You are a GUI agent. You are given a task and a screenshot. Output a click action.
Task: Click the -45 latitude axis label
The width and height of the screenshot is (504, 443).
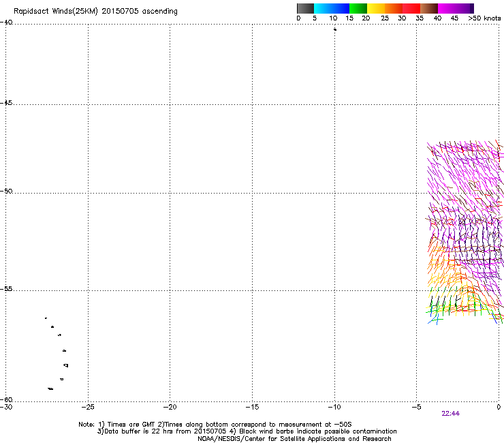[x=6, y=103]
